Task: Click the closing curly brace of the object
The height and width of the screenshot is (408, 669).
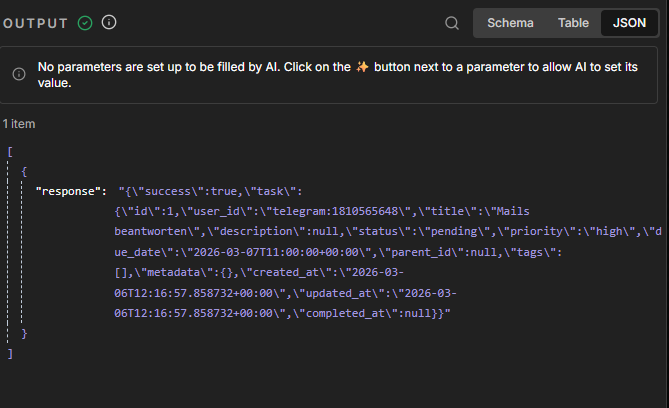Action: pos(24,333)
